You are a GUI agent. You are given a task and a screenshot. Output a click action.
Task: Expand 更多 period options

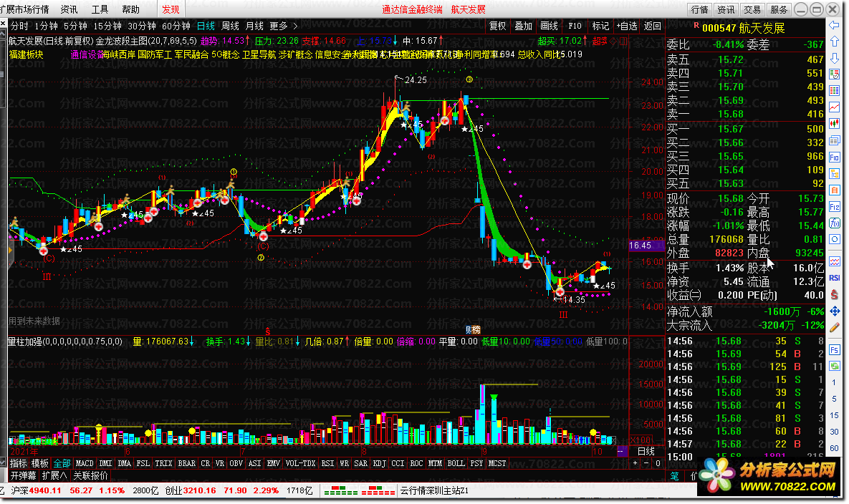click(x=283, y=26)
